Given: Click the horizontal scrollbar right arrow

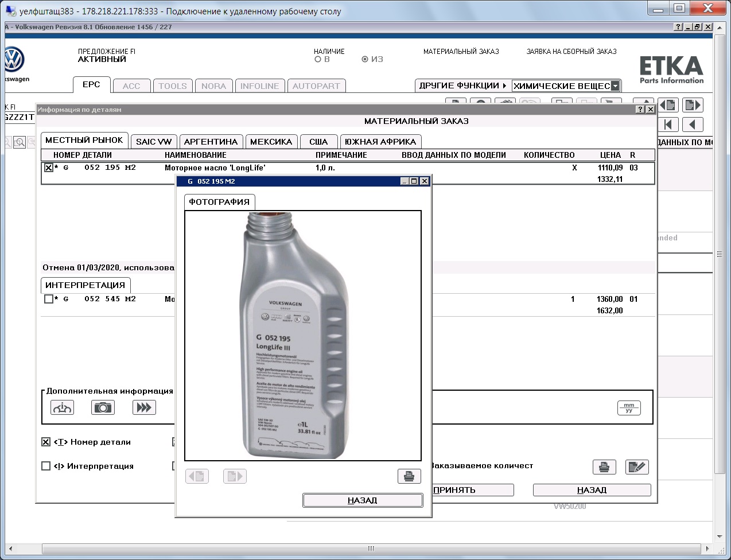Looking at the screenshot, I should coord(707,549).
